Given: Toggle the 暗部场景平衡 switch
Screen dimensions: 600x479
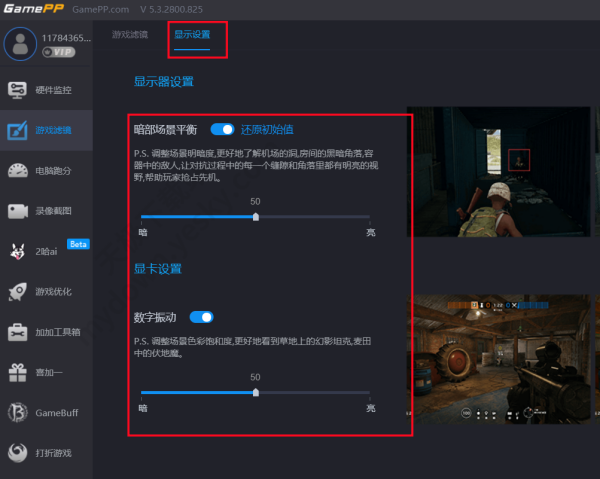Looking at the screenshot, I should tap(222, 129).
